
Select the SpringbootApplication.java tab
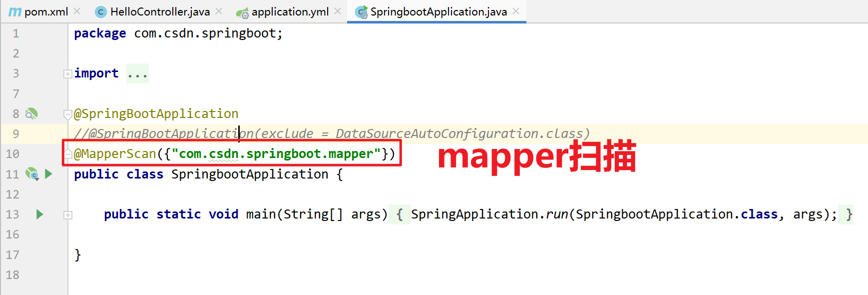(x=438, y=11)
